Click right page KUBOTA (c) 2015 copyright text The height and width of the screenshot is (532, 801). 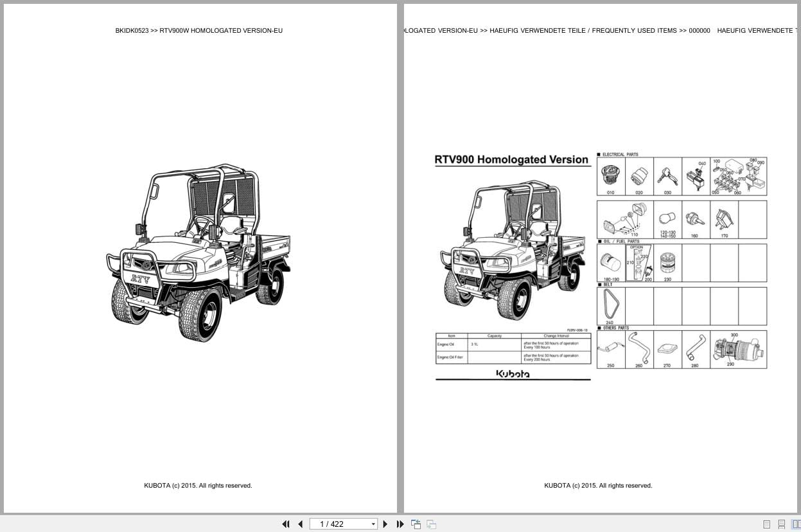tap(598, 486)
